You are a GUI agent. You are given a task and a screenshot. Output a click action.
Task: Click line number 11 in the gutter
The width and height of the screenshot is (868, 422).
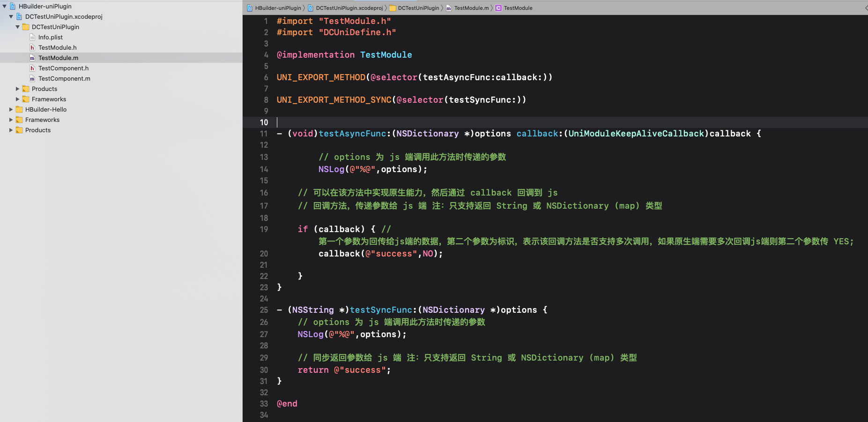click(264, 134)
